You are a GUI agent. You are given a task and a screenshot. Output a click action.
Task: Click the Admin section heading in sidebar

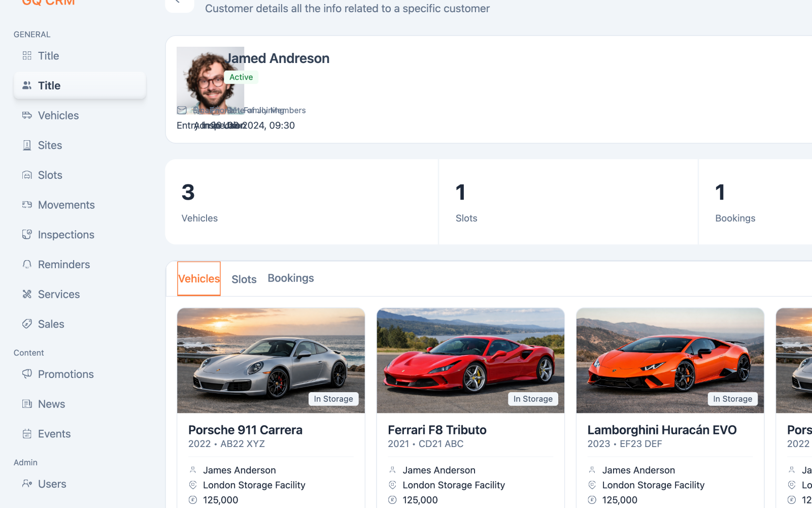pyautogui.click(x=25, y=463)
